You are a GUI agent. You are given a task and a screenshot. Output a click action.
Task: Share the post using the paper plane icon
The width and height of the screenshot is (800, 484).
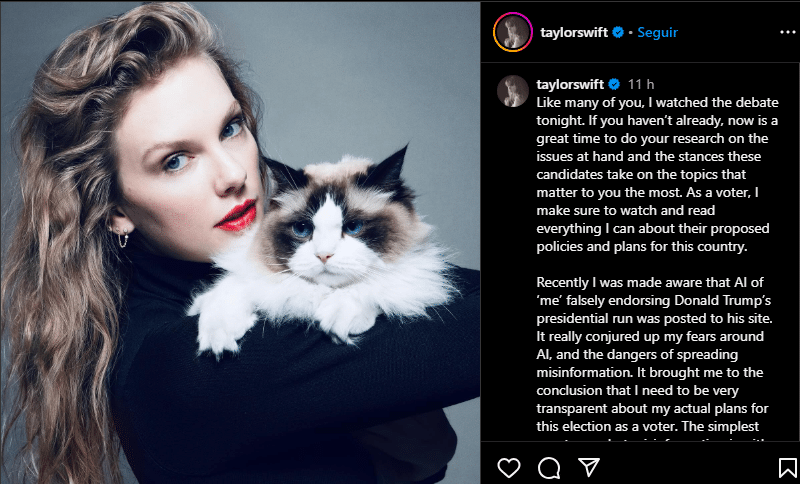click(x=588, y=467)
